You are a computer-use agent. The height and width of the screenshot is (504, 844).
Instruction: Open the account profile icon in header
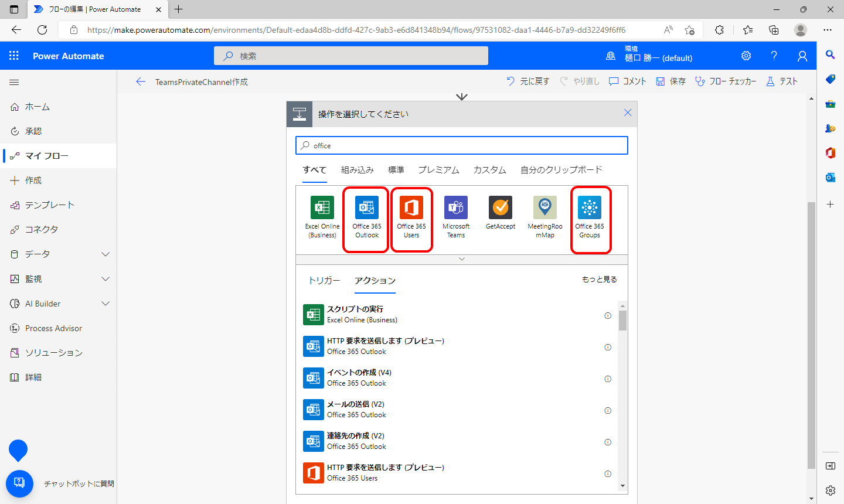pyautogui.click(x=802, y=56)
